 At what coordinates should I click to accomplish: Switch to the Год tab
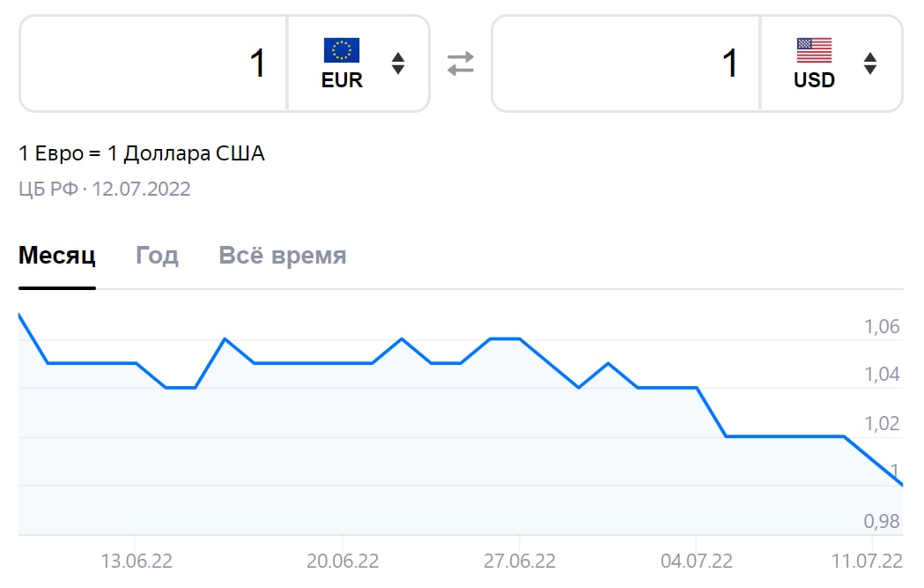[157, 257]
